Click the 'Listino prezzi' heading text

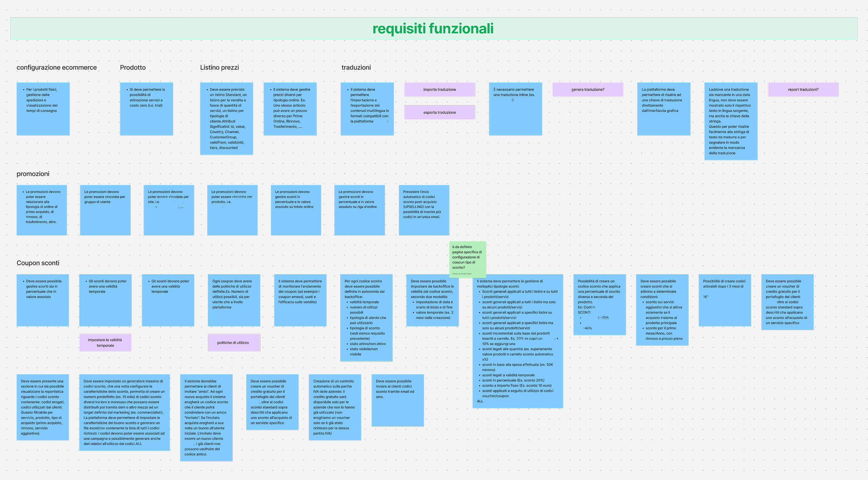pyautogui.click(x=220, y=68)
